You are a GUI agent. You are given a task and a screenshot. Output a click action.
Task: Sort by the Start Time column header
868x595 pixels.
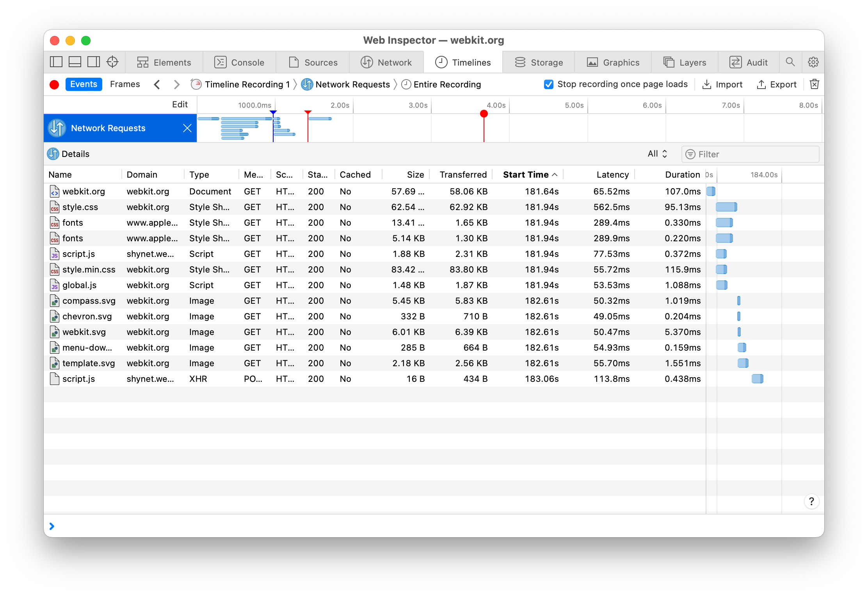point(526,175)
